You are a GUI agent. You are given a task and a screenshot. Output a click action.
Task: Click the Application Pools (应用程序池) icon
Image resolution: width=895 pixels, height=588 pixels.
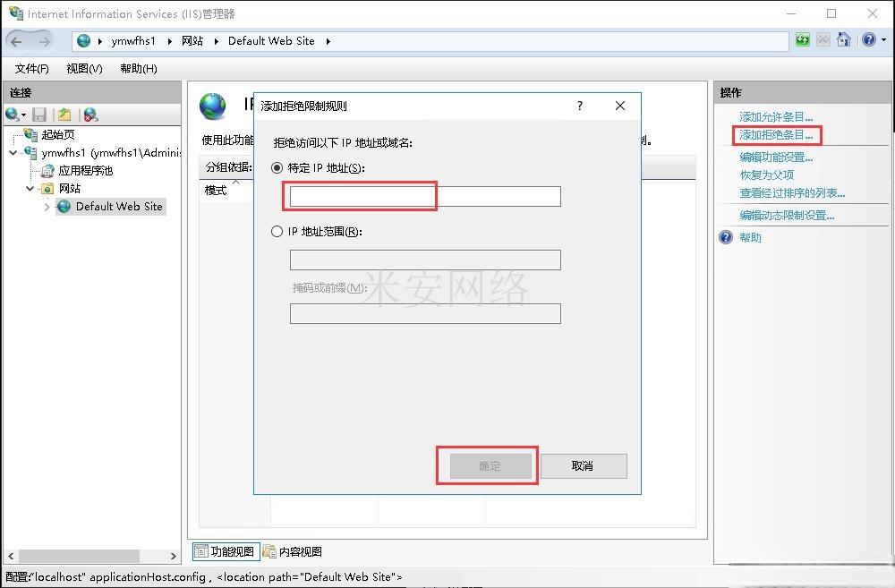point(47,170)
